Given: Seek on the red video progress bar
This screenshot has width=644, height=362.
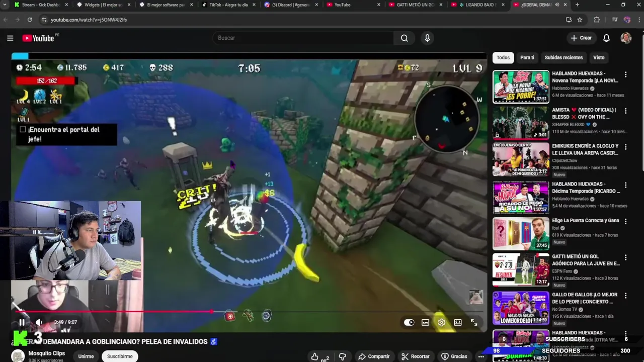Looking at the screenshot, I should tap(249, 312).
